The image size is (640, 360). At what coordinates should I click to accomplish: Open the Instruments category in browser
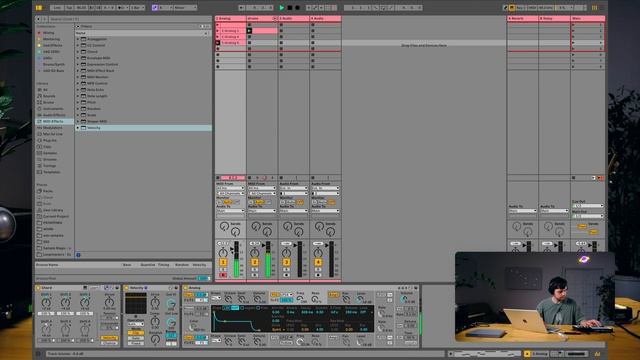53,109
